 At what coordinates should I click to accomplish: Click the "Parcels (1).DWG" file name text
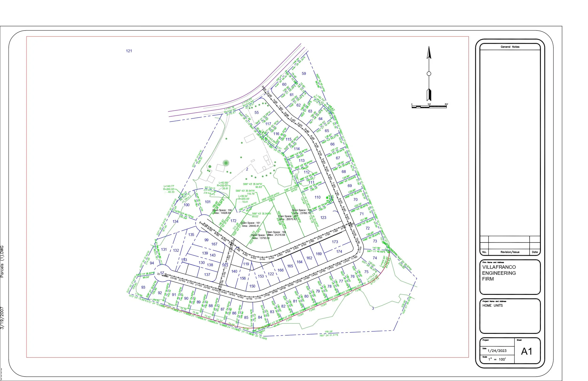click(2, 262)
